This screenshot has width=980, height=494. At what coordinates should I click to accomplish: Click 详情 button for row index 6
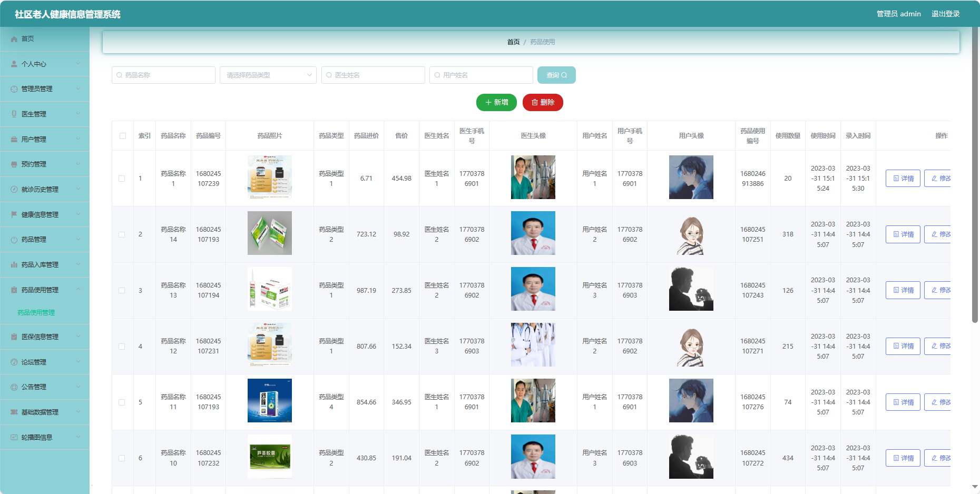[903, 458]
